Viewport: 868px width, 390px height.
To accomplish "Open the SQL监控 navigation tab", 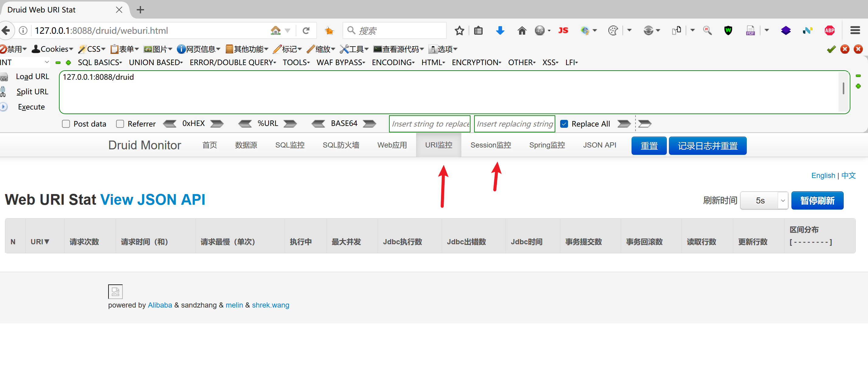I will point(290,145).
